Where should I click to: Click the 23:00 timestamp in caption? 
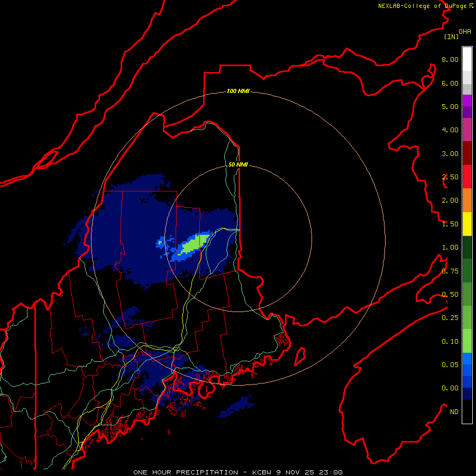pyautogui.click(x=331, y=472)
